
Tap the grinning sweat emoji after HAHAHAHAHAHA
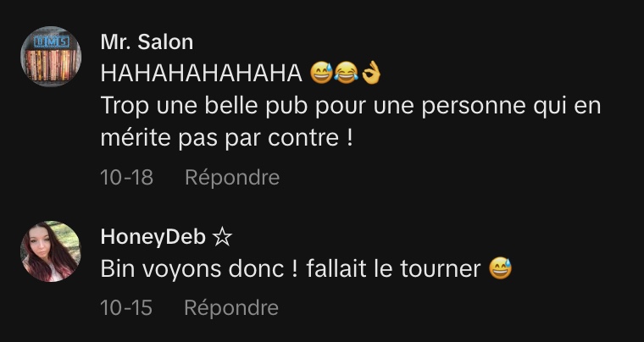pos(321,74)
